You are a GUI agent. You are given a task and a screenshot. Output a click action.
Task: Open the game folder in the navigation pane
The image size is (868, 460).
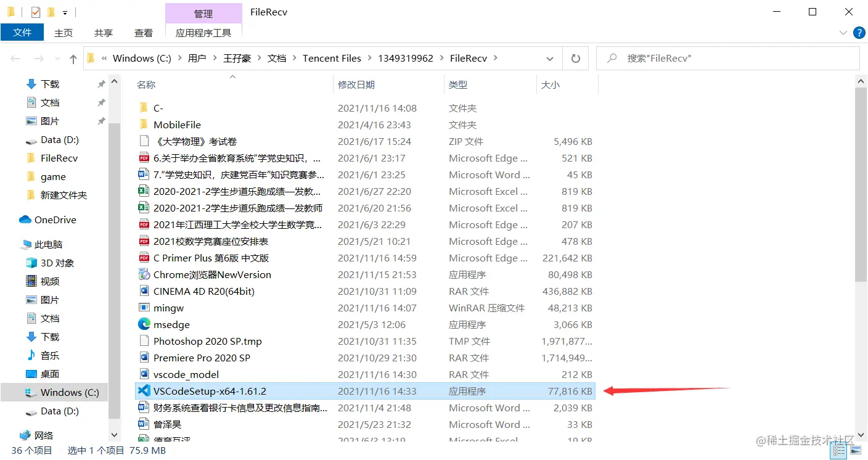[53, 177]
